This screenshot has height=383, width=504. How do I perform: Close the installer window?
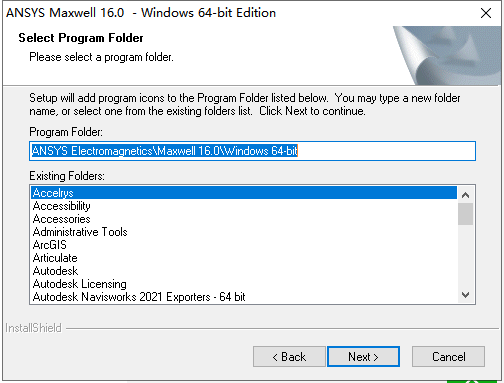[x=486, y=13]
